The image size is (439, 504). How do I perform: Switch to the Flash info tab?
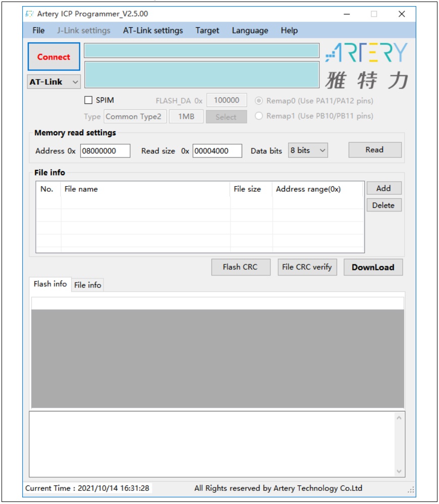coord(50,284)
